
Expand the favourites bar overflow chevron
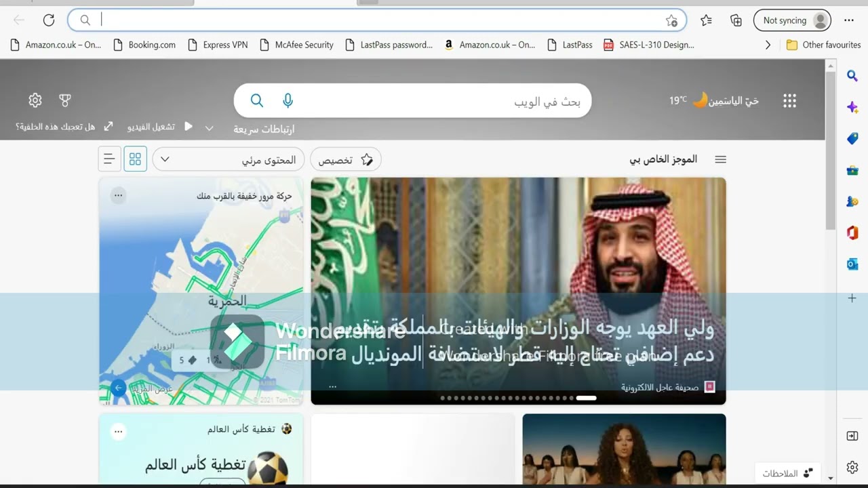tap(768, 45)
